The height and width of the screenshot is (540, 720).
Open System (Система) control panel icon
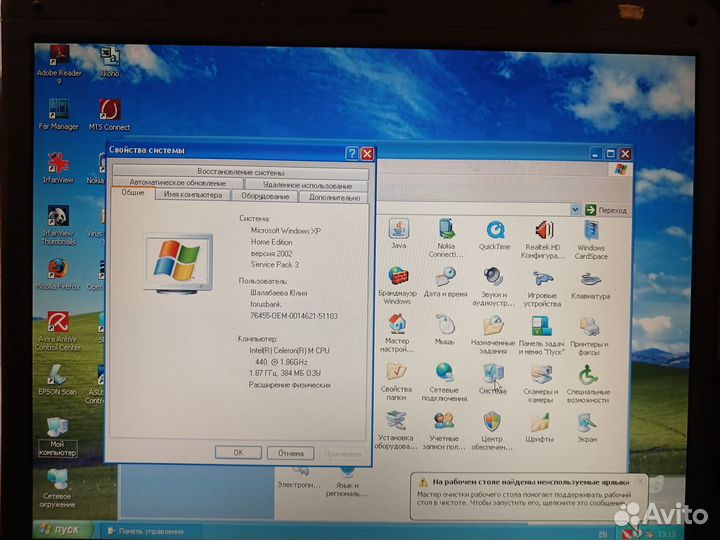pos(493,379)
